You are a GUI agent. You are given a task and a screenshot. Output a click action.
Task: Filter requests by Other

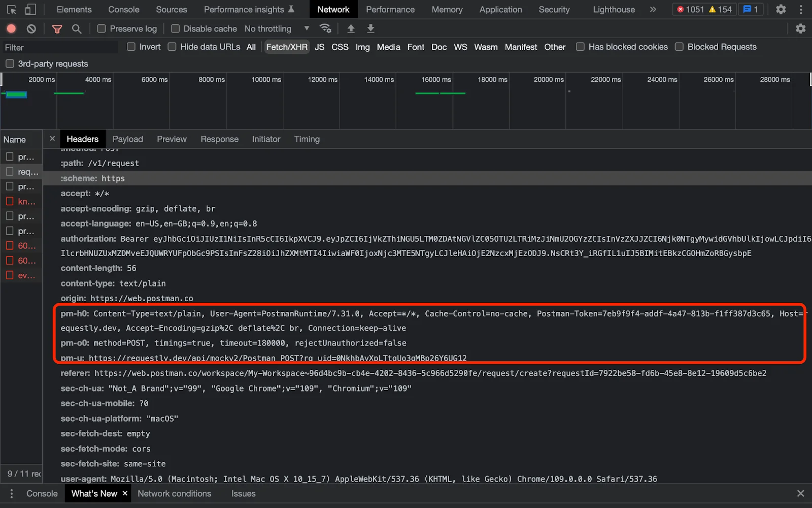coord(555,47)
